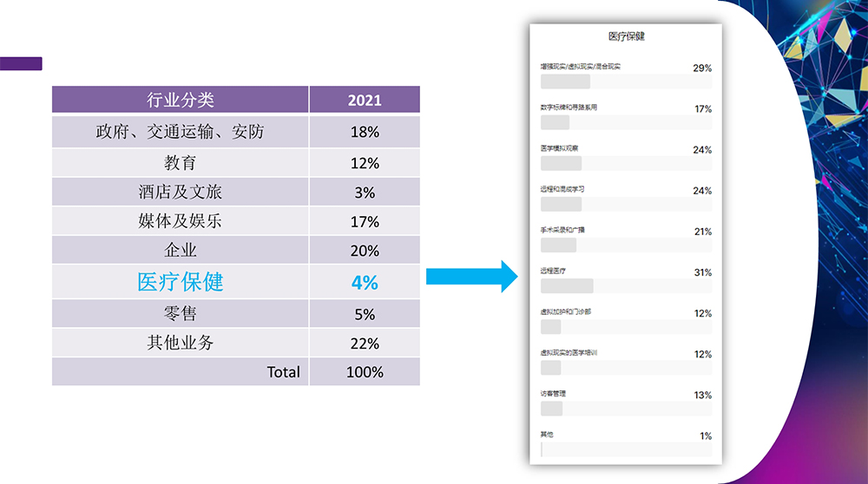Select the 政府、交通运输、安防 row
The height and width of the screenshot is (484, 868).
point(180,132)
